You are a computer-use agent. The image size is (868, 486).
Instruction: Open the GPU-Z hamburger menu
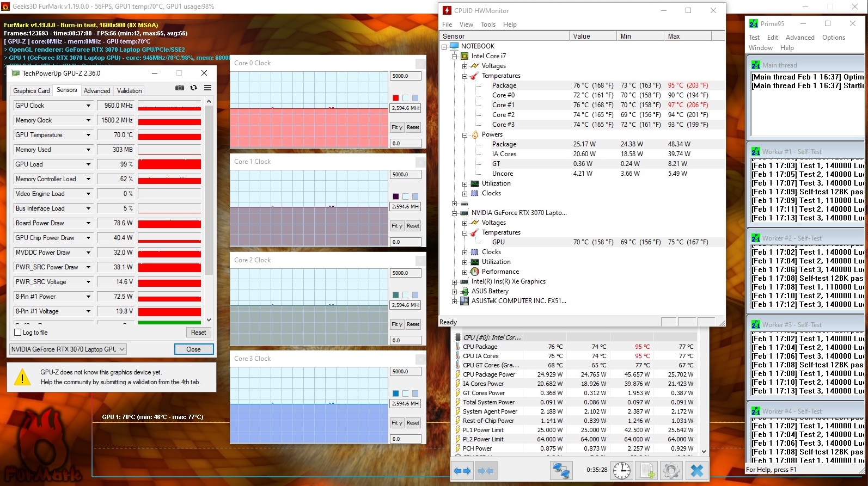(207, 88)
